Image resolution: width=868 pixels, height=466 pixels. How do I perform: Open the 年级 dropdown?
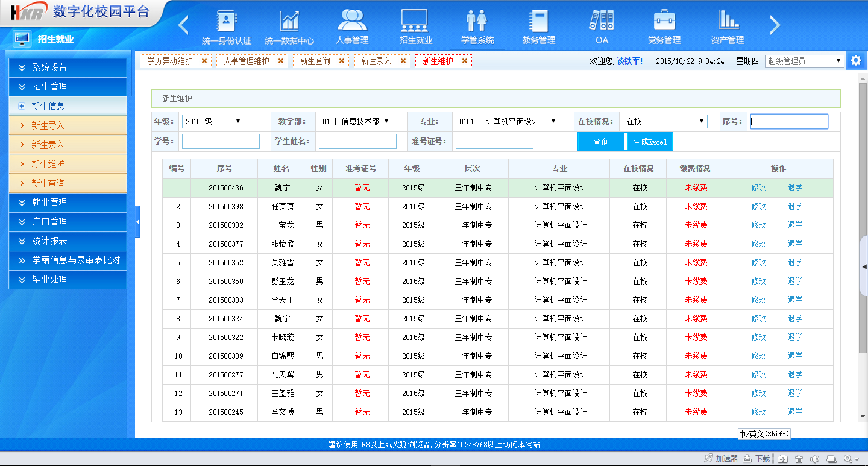213,122
